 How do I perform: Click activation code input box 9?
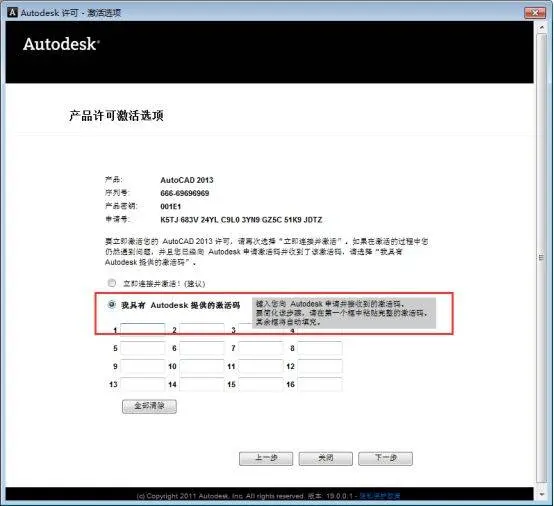point(143,366)
